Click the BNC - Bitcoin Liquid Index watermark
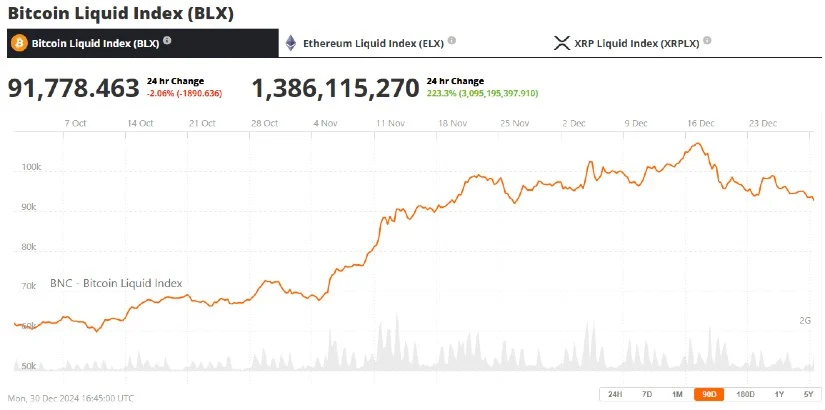This screenshot has height=410, width=825. pos(116,283)
